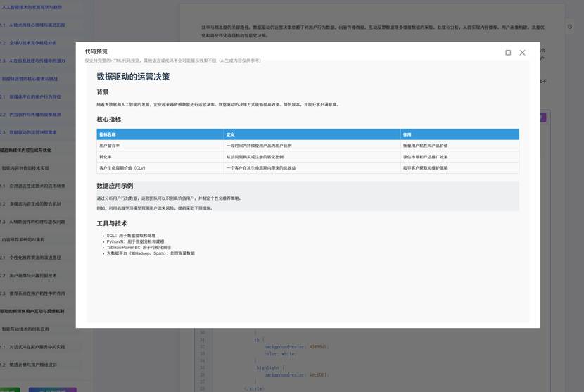The height and width of the screenshot is (392, 584).
Task: Click the Tableau/Power BI bullet item
Action: pos(139,248)
